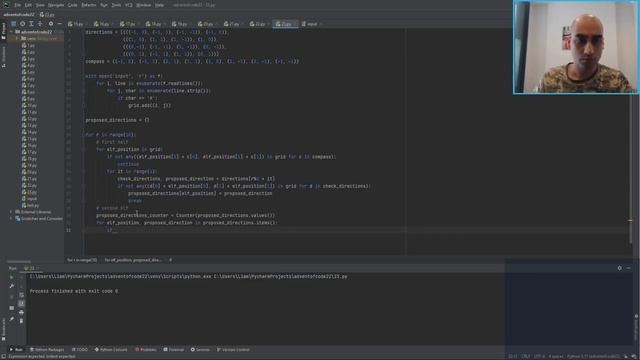Pin the Run tab
The image size is (640, 360).
click(x=11, y=319)
